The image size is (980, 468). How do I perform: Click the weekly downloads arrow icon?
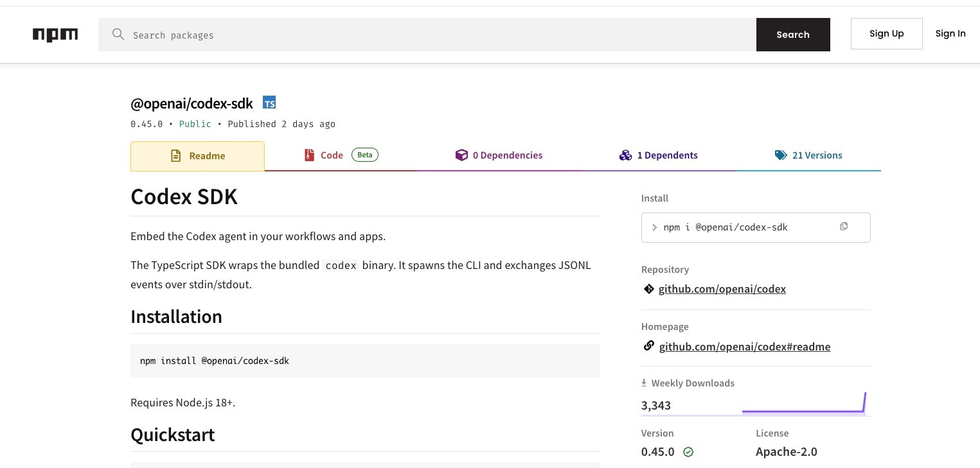click(644, 383)
